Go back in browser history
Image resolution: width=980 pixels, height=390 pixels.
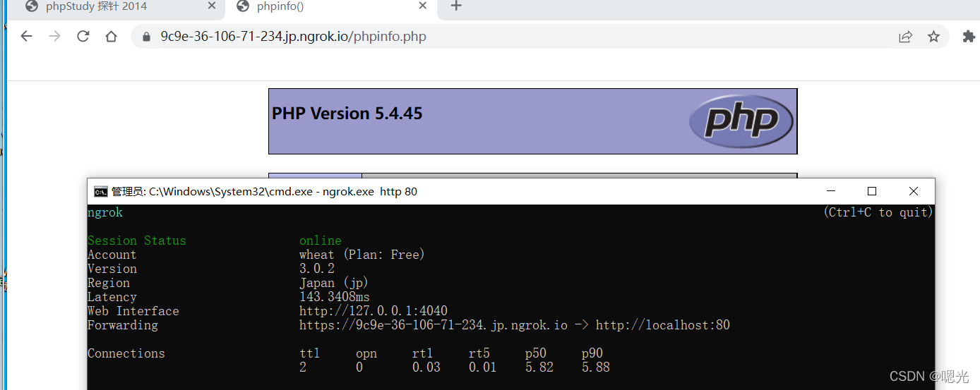coord(26,36)
